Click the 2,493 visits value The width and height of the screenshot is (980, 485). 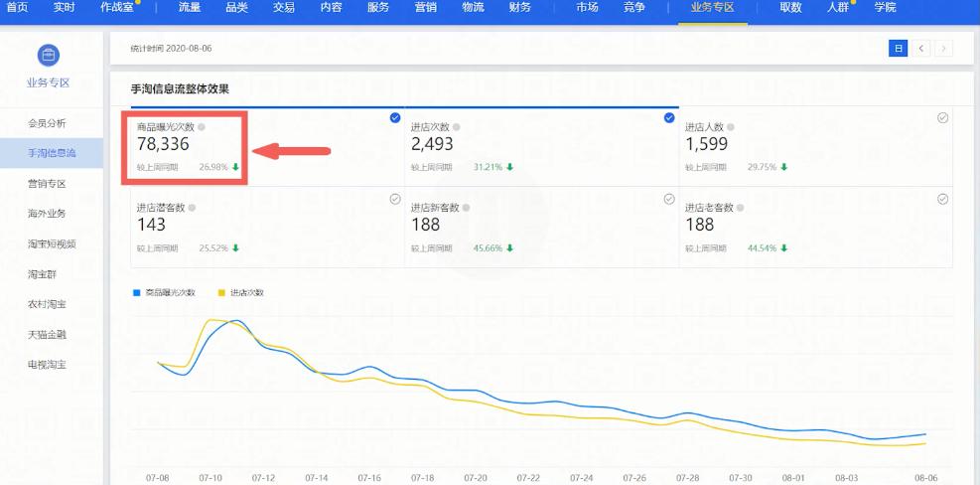click(x=432, y=145)
